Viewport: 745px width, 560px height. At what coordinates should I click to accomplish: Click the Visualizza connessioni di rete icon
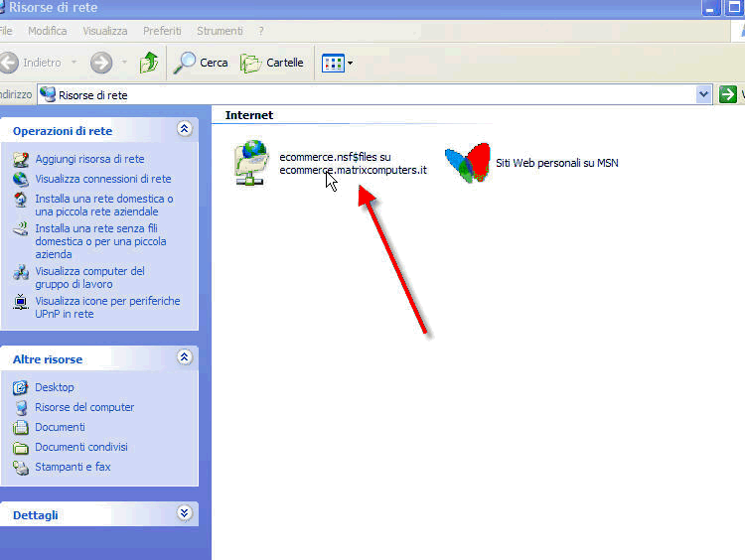tap(21, 180)
